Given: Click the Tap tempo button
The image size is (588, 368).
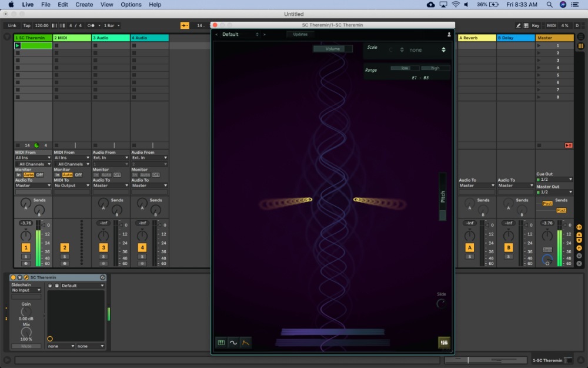Looking at the screenshot, I should (26, 26).
